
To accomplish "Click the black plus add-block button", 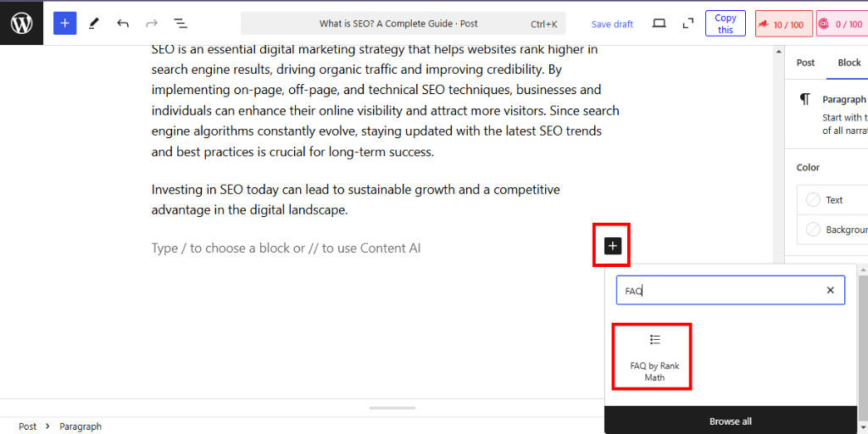I will [x=612, y=246].
